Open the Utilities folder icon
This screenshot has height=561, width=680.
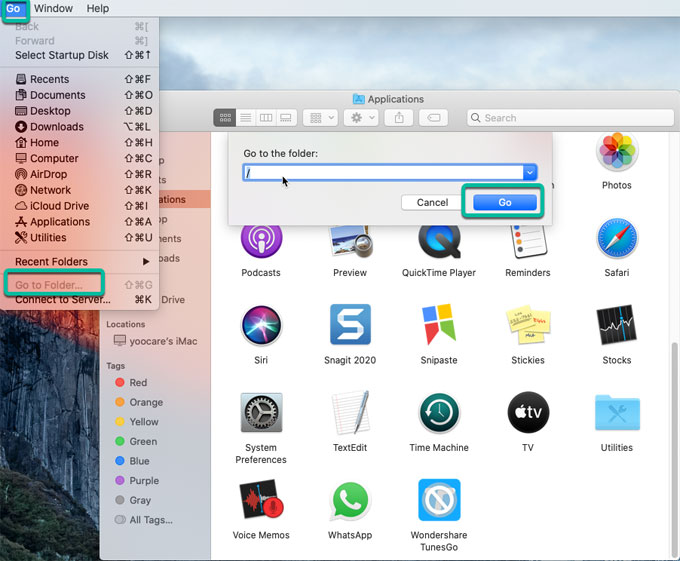point(617,412)
